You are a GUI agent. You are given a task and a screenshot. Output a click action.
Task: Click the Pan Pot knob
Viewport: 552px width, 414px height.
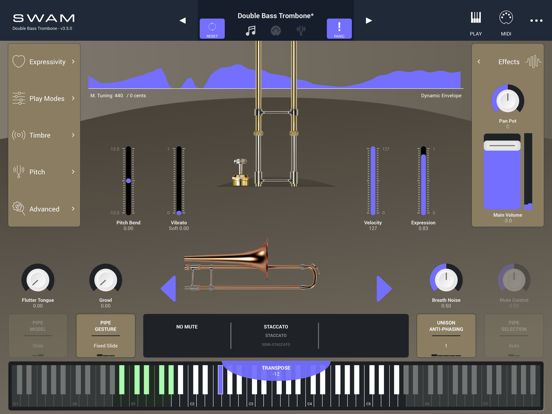508,100
